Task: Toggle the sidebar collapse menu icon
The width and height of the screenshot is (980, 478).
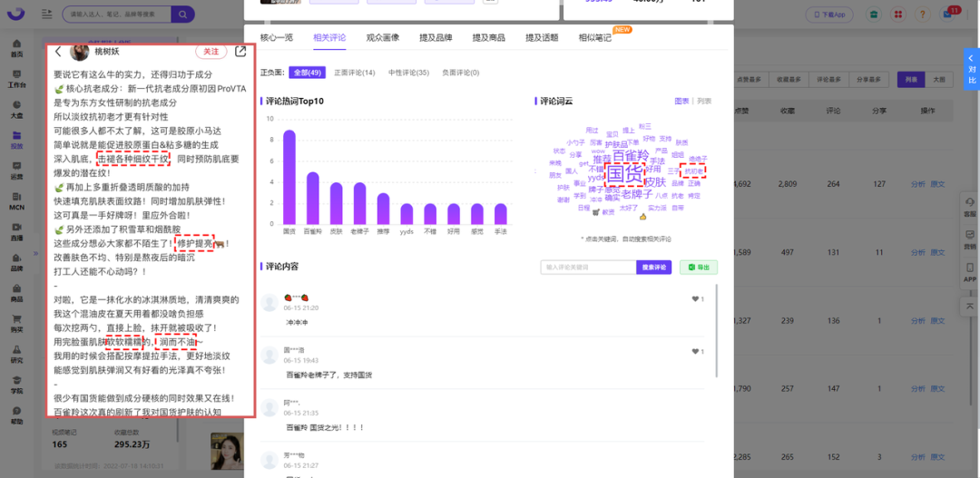Action: 46,14
